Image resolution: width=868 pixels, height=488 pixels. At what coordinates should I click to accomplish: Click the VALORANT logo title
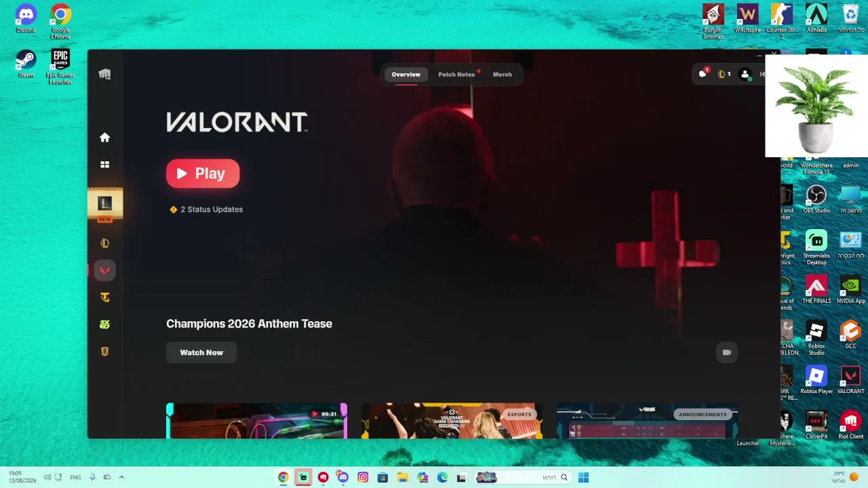[237, 122]
